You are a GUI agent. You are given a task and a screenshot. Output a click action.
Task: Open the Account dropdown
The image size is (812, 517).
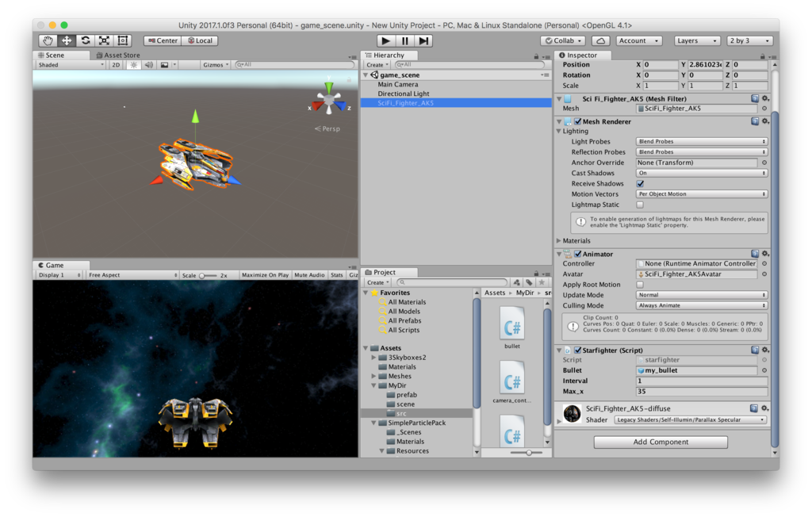(x=638, y=40)
